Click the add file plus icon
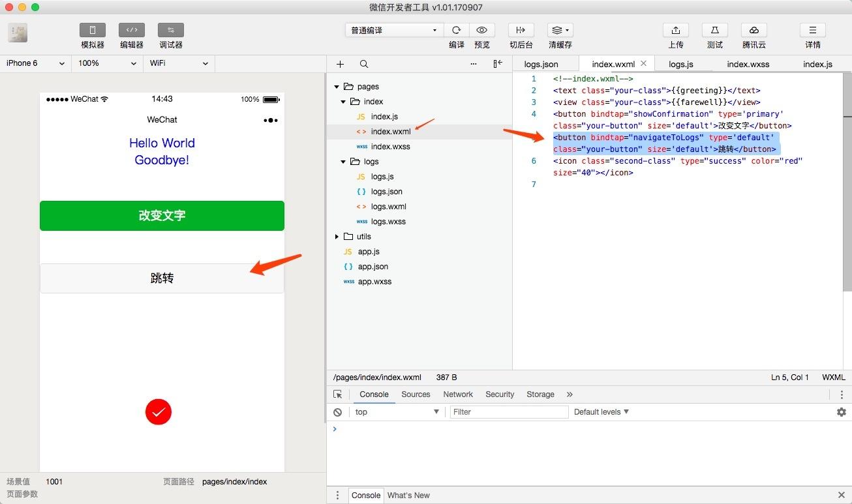Image resolution: width=852 pixels, height=504 pixels. (x=340, y=64)
